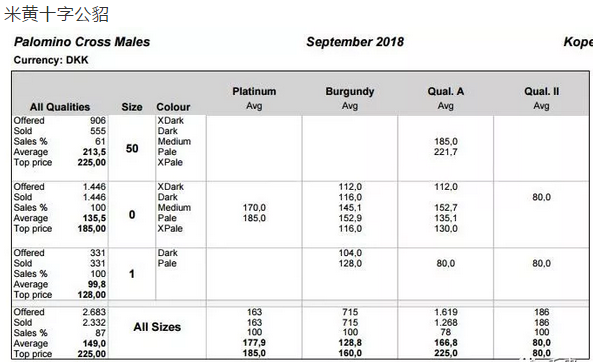Click the 2.683 total offered value
This screenshot has height=362, width=593.
[94, 312]
